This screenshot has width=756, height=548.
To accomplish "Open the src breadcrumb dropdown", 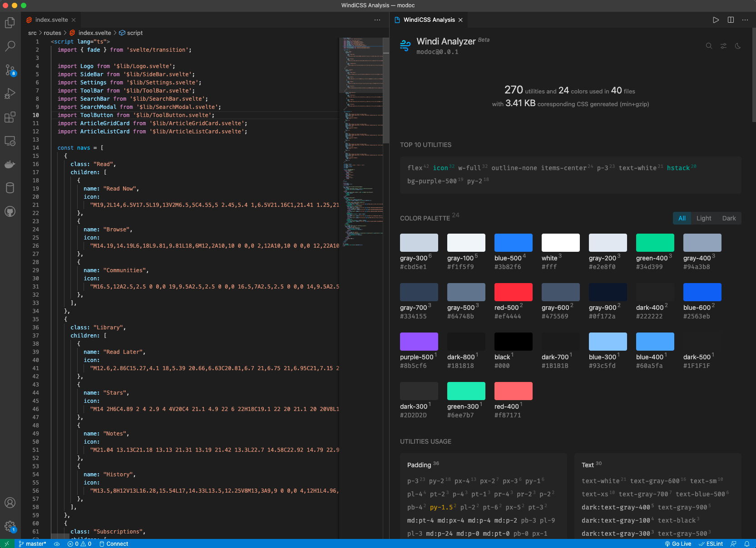I will point(32,33).
